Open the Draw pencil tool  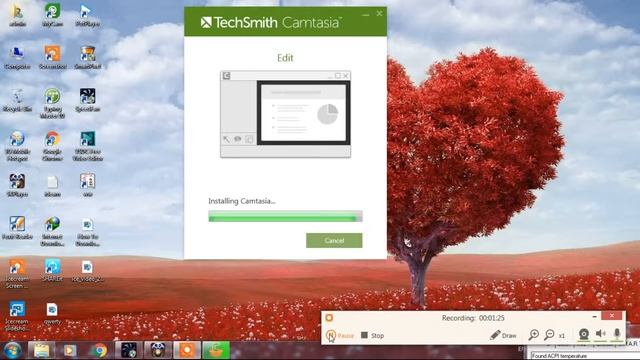tap(503, 336)
